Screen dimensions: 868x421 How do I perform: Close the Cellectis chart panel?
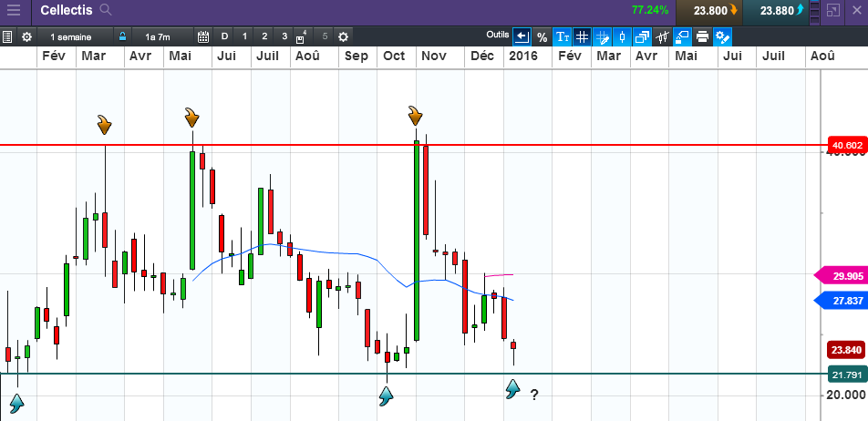pos(856,10)
